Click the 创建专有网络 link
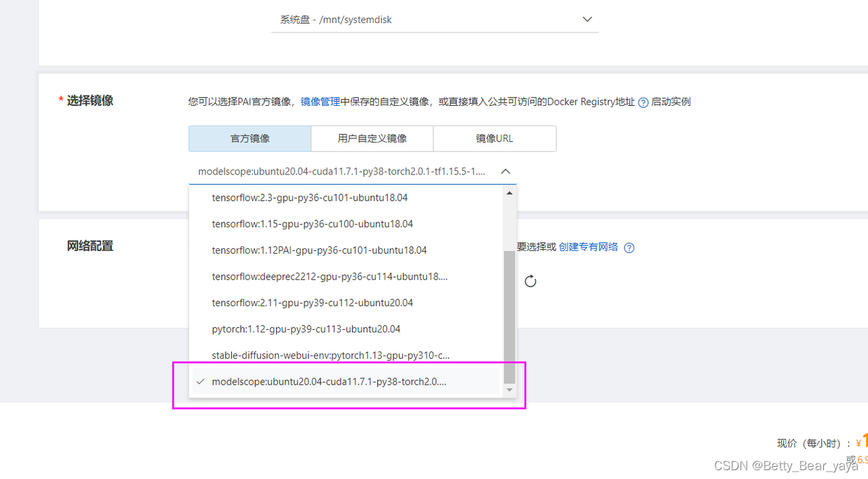Screen dimensions: 868x479 [588, 247]
